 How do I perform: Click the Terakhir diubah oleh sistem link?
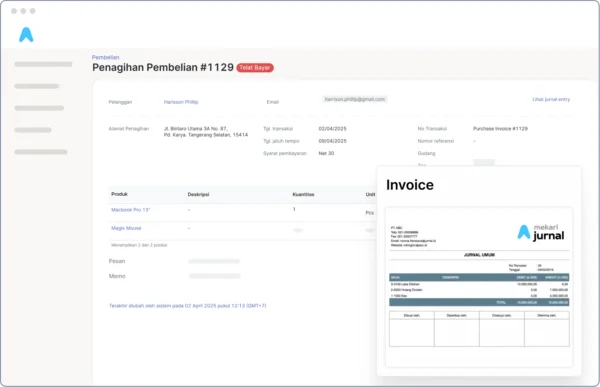188,306
